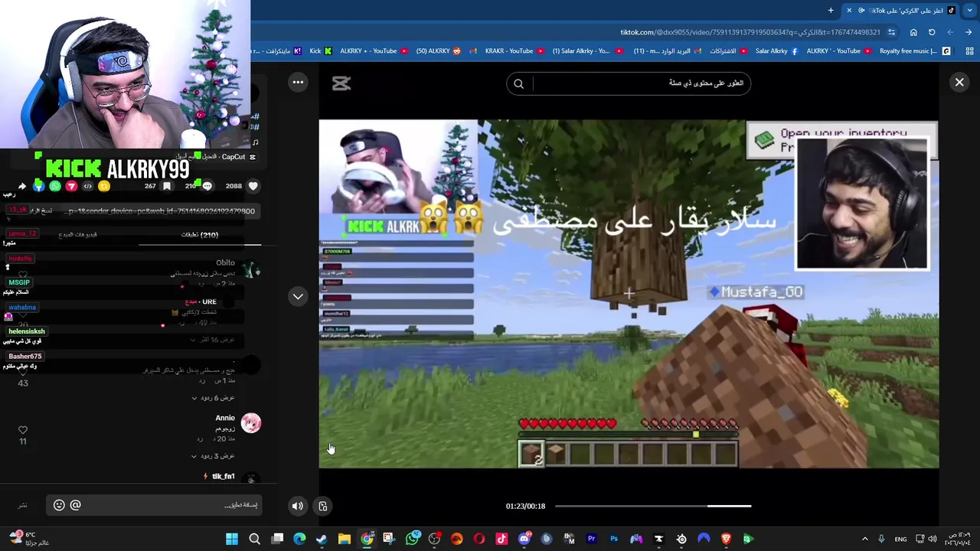This screenshot has width=980, height=551.
Task: Open the browser tab search dropdown
Action: click(971, 10)
